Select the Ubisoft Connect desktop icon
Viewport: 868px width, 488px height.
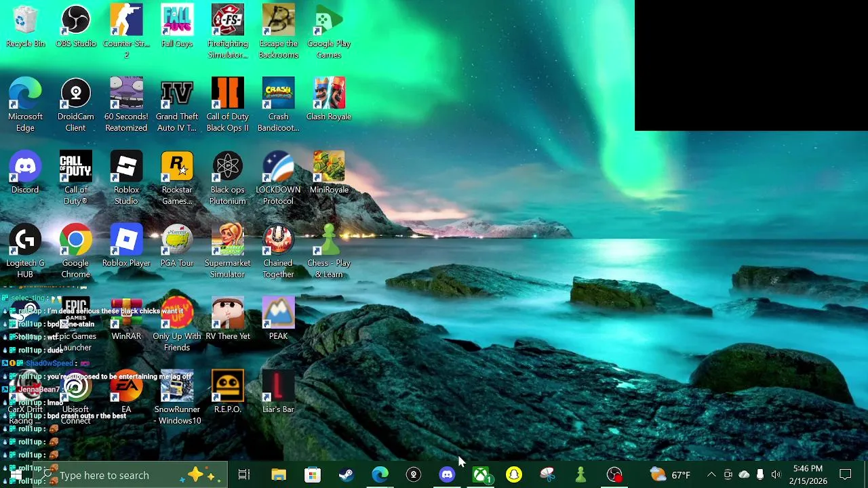pos(75,398)
